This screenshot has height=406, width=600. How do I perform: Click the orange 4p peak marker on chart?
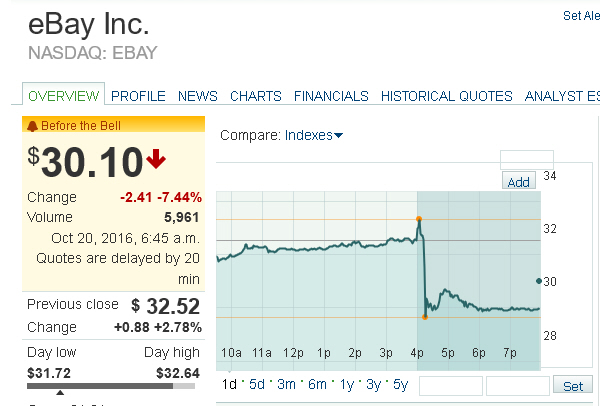coord(418,218)
